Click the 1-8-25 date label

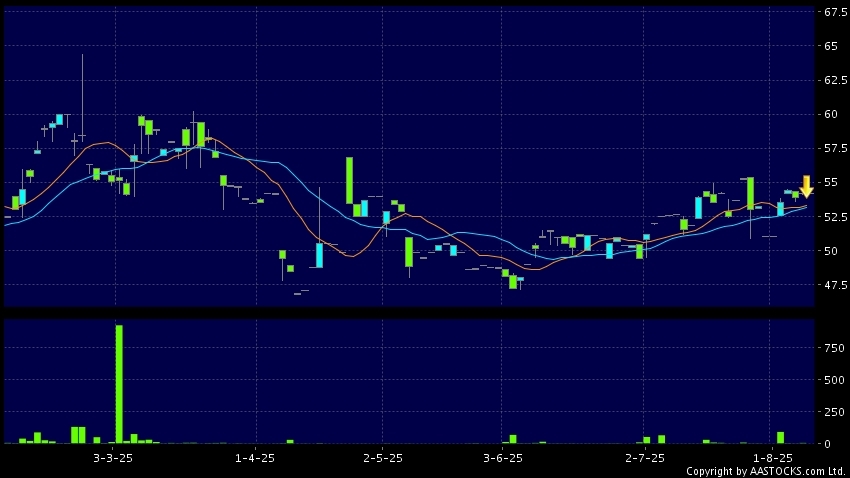click(x=772, y=458)
